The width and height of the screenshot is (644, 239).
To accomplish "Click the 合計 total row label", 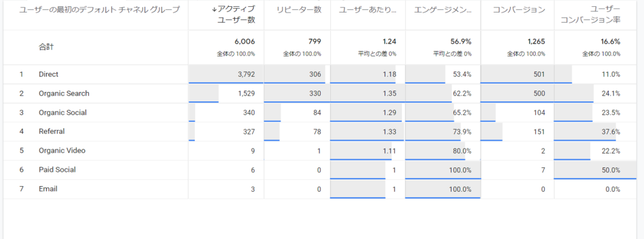I will click(x=46, y=47).
